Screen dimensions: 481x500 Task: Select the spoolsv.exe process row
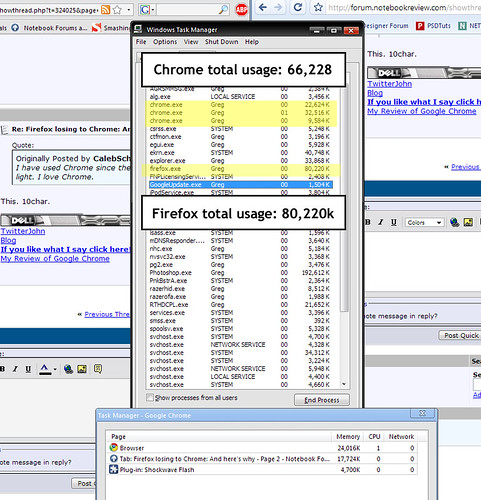tap(241, 329)
